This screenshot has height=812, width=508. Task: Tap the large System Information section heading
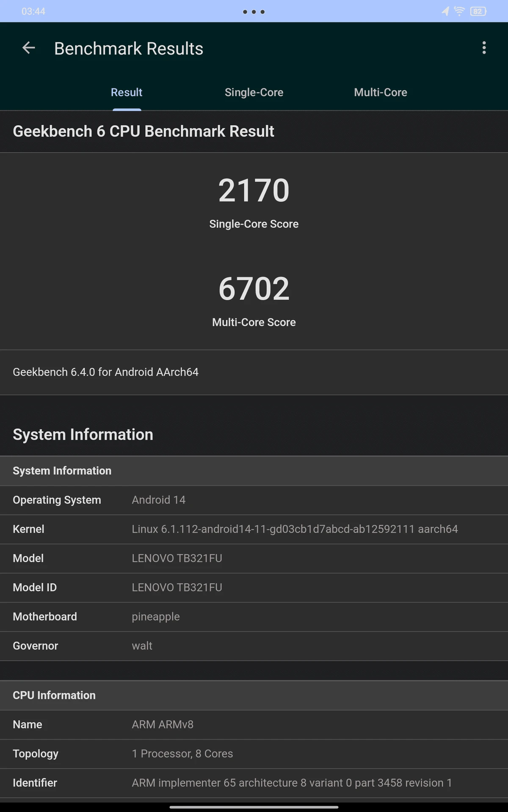pos(83,435)
